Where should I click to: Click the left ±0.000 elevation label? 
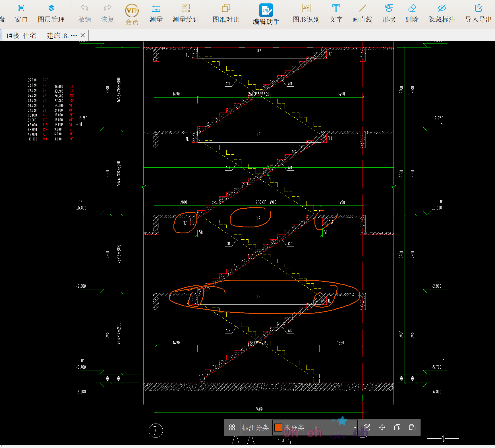81,208
